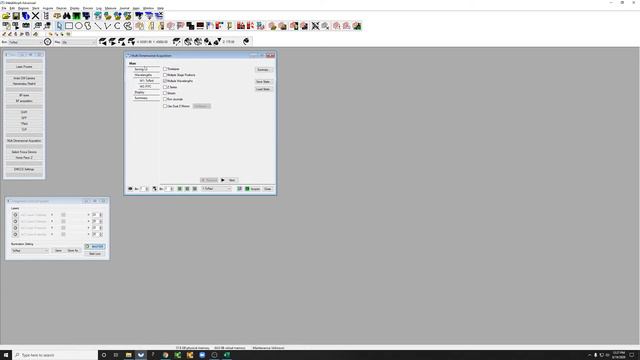The height and width of the screenshot is (360, 640).
Task: Enable Multiple Stage Positions checkbox
Action: tap(165, 75)
